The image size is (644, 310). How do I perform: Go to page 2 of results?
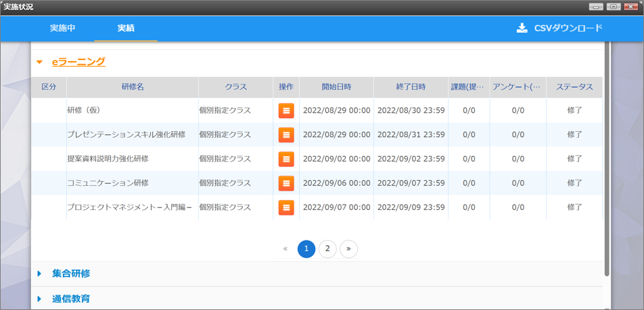click(327, 249)
